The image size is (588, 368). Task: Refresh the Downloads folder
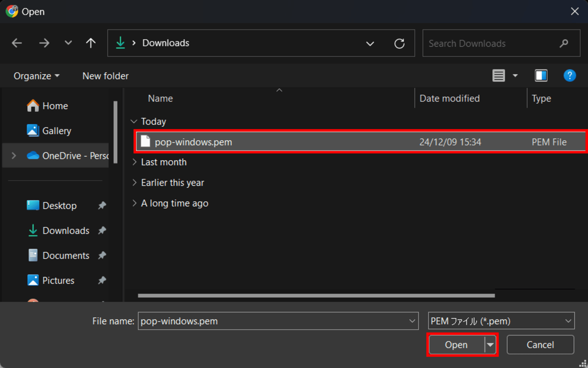pos(399,43)
